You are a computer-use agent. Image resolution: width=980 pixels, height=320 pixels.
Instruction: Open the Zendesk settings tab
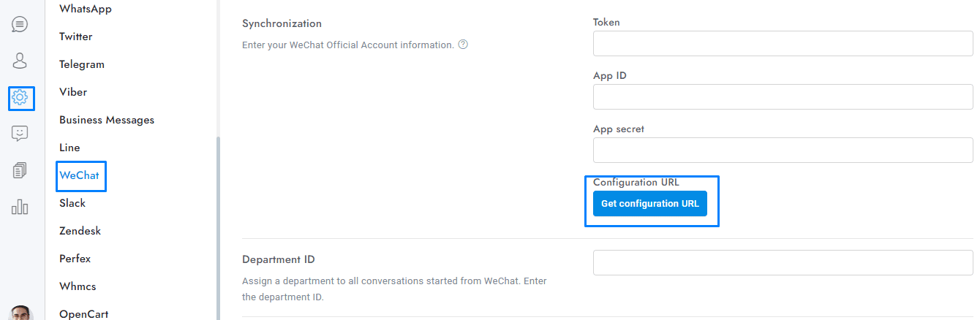coord(80,231)
